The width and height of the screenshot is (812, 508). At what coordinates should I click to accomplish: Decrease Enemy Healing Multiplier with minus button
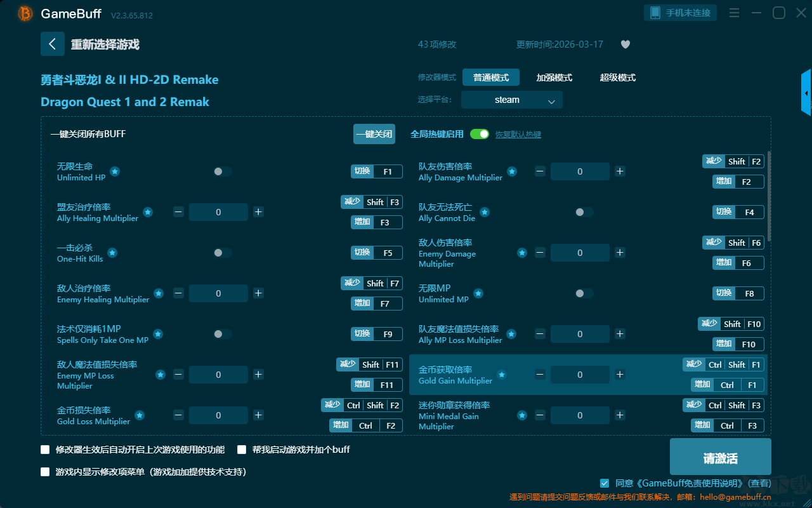pyautogui.click(x=178, y=293)
